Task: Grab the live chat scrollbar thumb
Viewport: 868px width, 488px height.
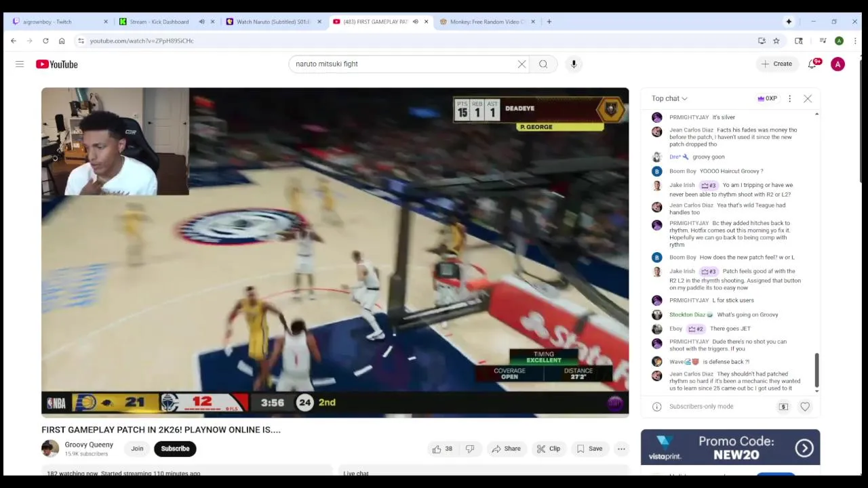Action: point(816,370)
